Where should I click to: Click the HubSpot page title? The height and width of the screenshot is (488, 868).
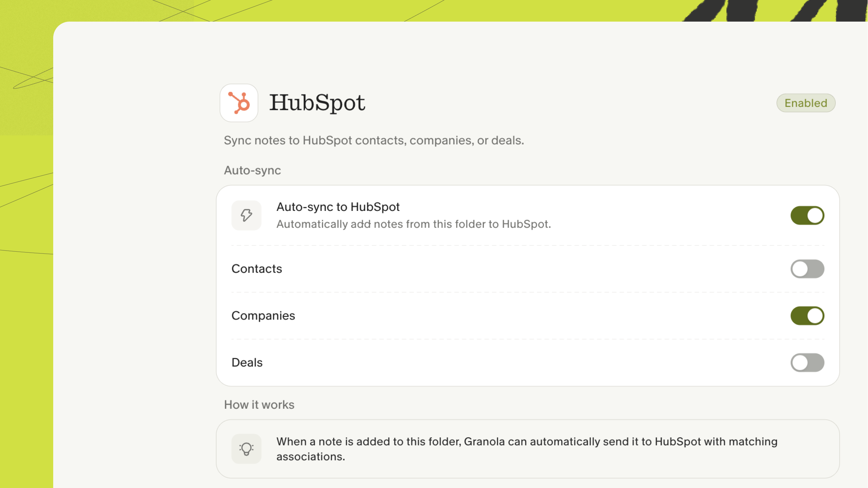317,103
